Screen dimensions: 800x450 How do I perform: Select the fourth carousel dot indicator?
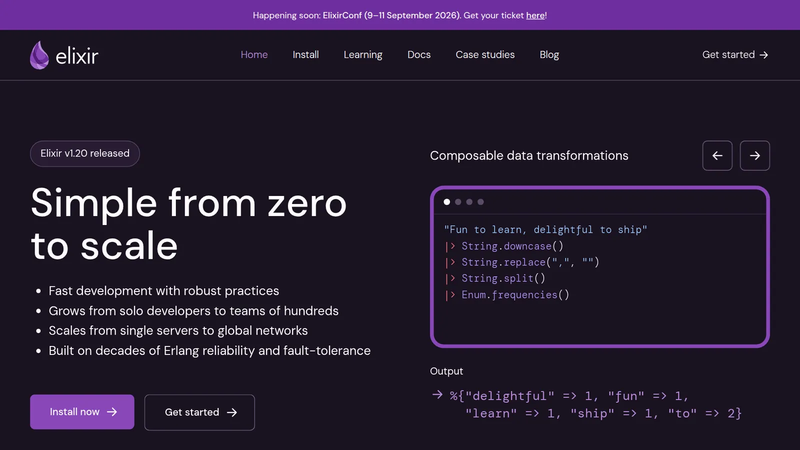point(481,202)
